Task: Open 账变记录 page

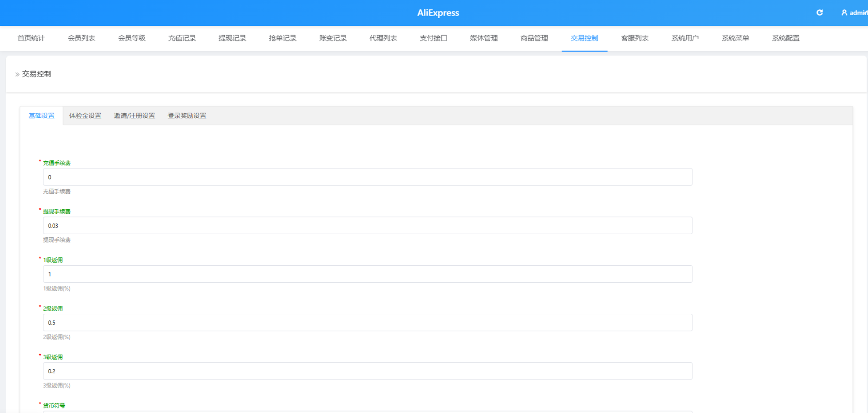Action: 333,38
